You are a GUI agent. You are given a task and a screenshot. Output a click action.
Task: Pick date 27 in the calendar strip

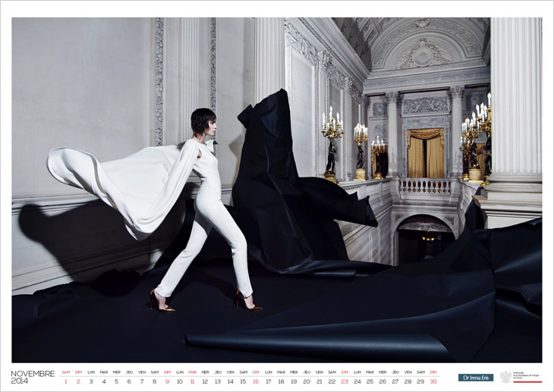point(395,381)
